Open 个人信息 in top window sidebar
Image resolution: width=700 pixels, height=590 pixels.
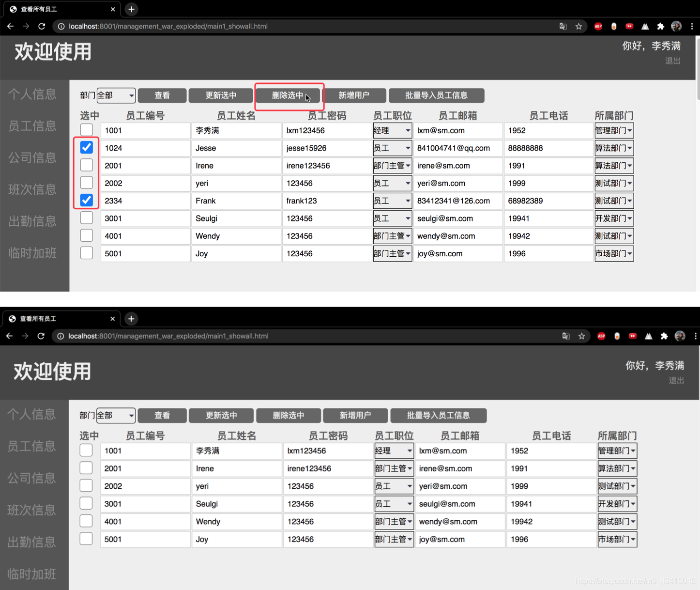(32, 94)
